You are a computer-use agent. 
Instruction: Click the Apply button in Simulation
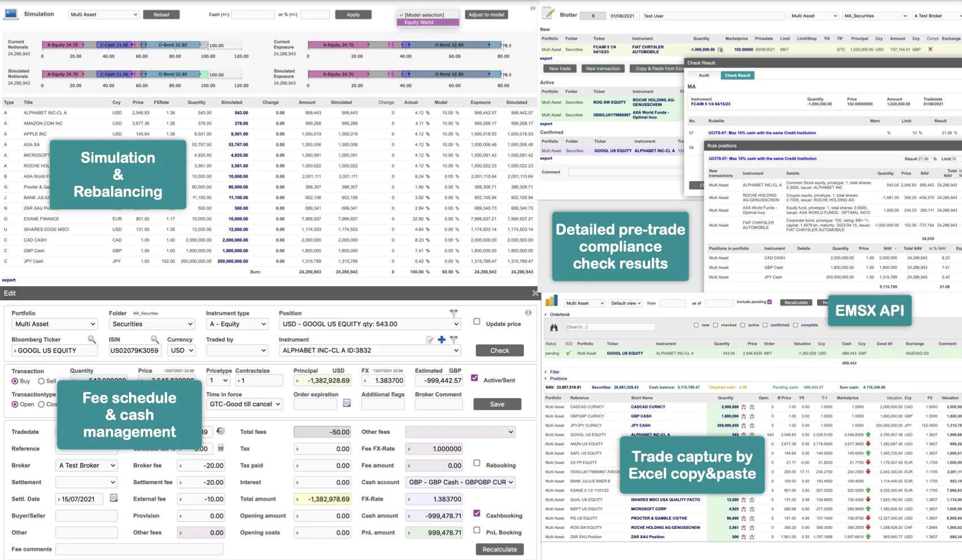(x=353, y=15)
